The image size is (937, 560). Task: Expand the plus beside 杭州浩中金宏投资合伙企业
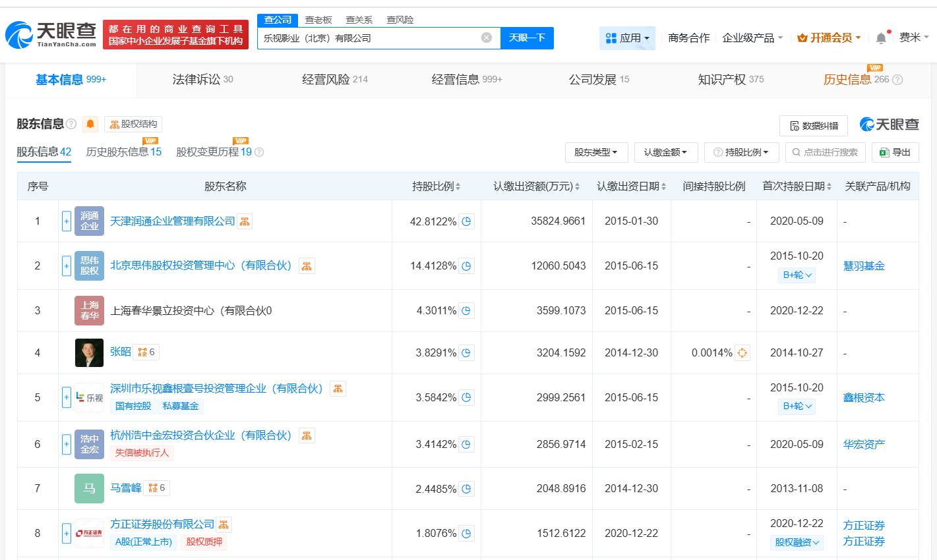(x=67, y=444)
